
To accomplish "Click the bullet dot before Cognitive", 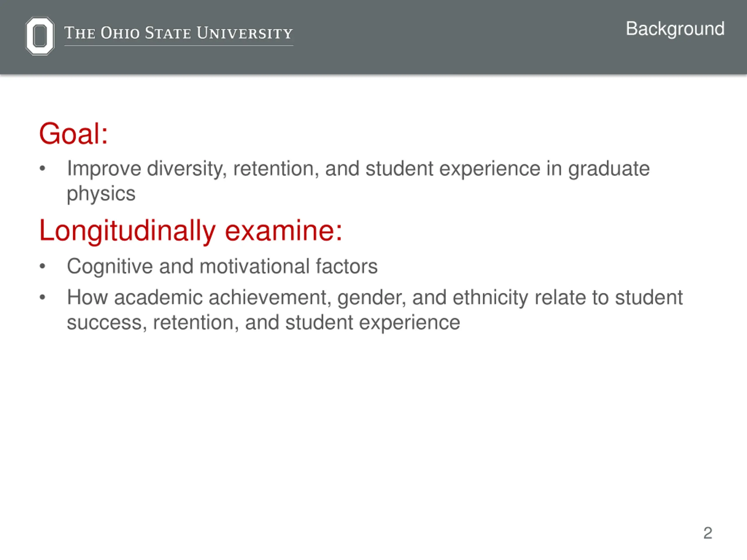I will [42, 266].
